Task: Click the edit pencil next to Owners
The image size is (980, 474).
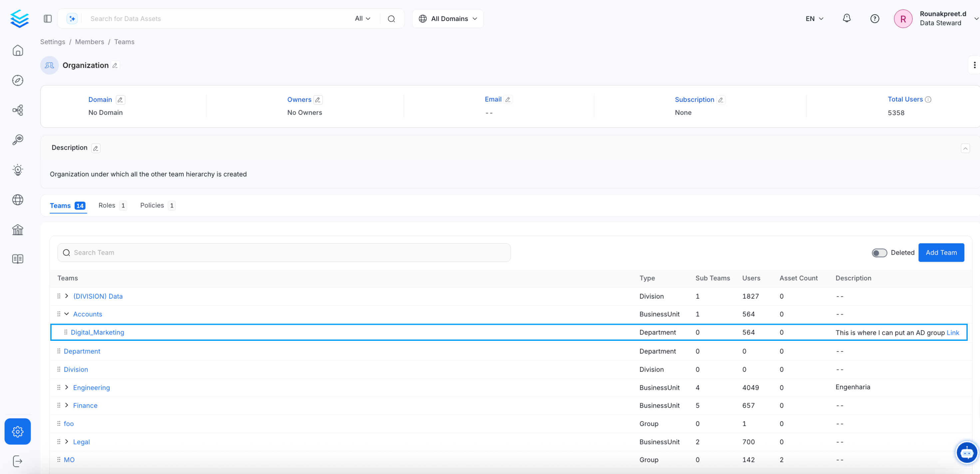Action: [318, 100]
